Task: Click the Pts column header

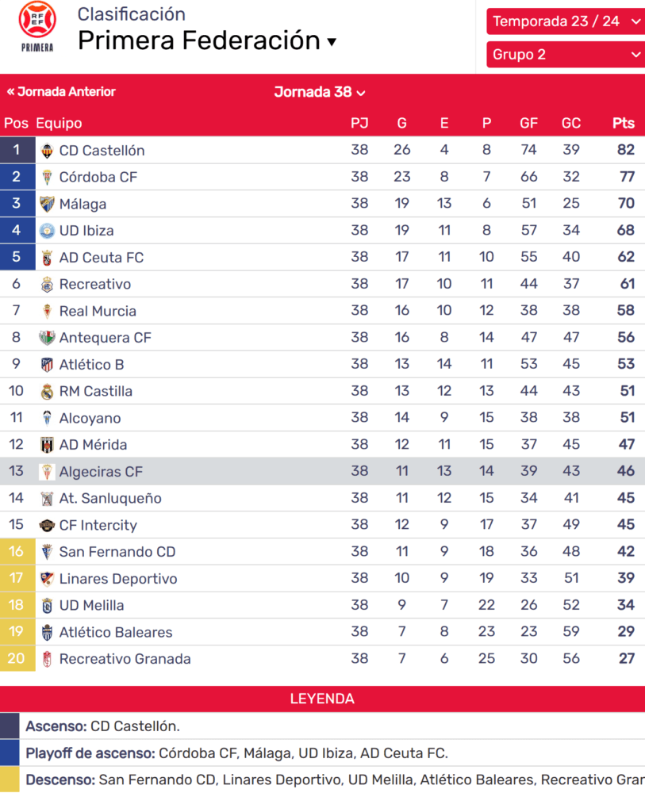Action: click(x=624, y=123)
